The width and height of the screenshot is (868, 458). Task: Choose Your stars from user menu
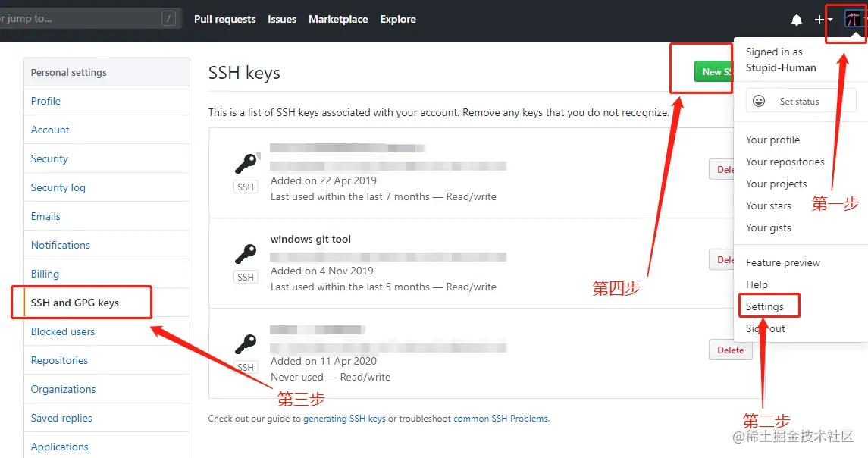pyautogui.click(x=769, y=205)
